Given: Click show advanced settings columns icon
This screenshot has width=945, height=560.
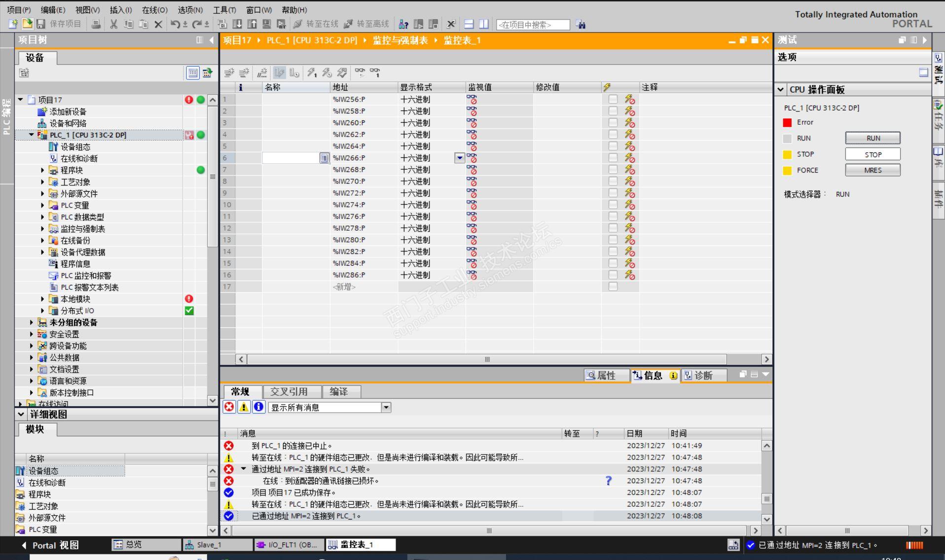Looking at the screenshot, I should (294, 73).
